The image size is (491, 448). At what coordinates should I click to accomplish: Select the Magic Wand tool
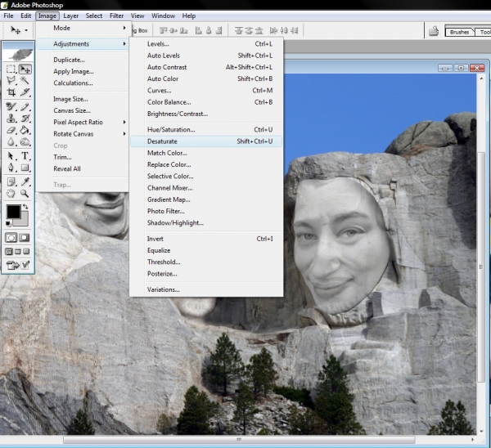coord(25,80)
